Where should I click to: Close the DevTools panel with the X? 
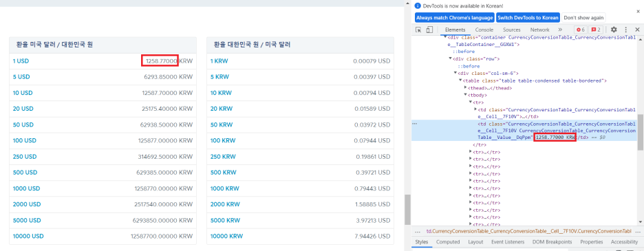(637, 30)
